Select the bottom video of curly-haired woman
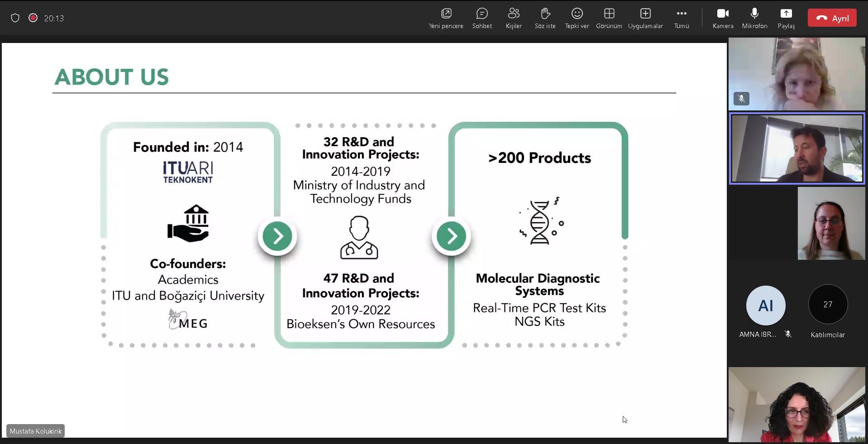 796,405
